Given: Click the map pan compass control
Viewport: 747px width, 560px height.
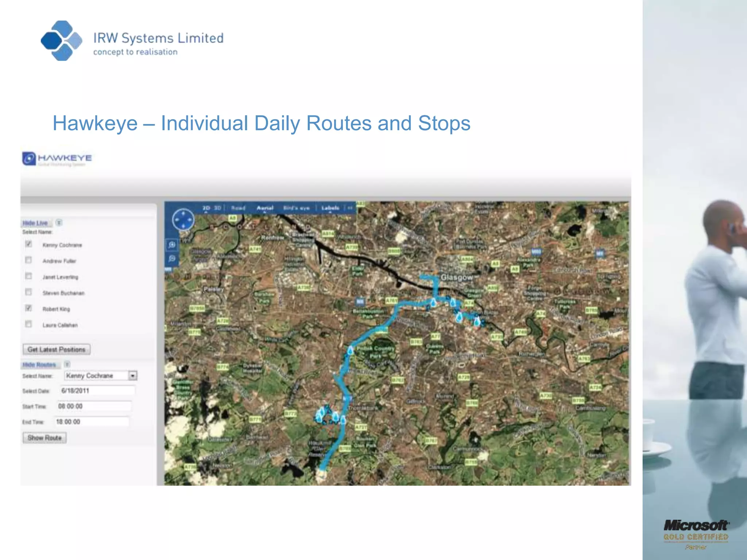Looking at the screenshot, I should 183,220.
